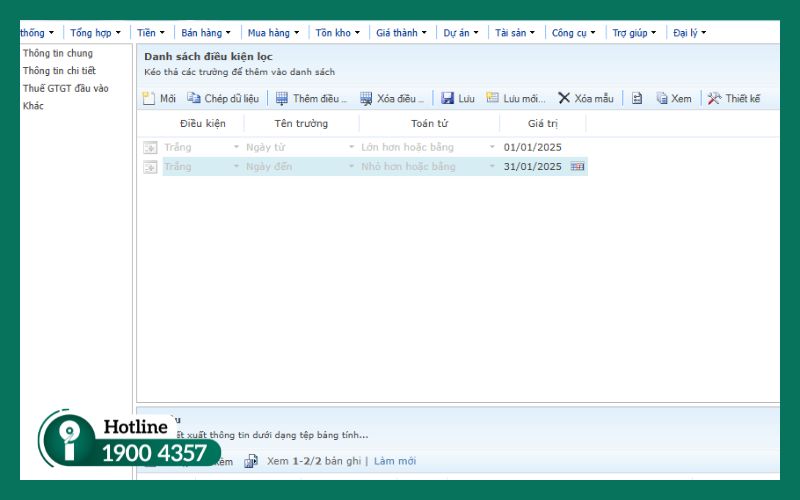Click the export icon beside Xem 1-2/2 bản ghi

251,461
